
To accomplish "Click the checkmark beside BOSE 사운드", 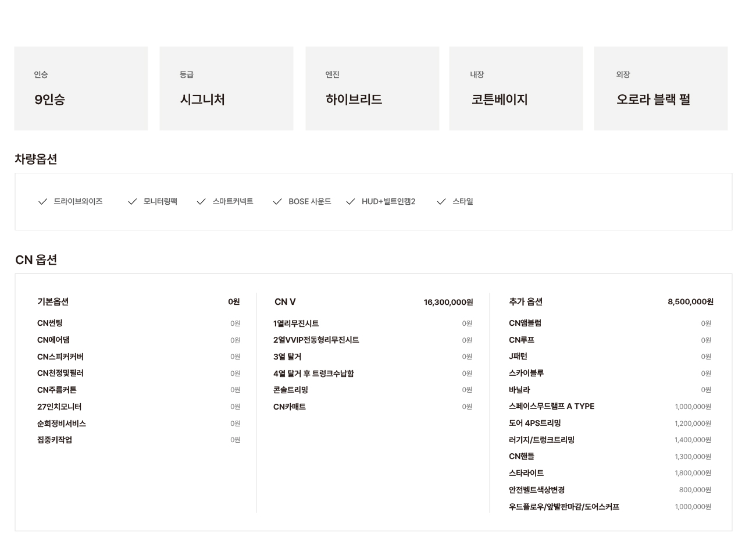I will point(277,201).
